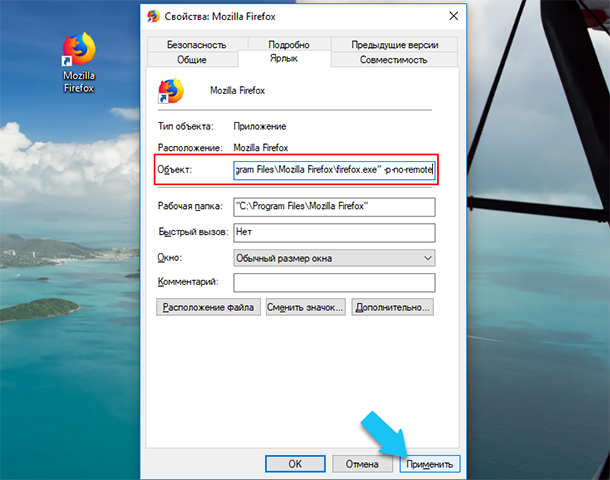Close the Свойства: Mozilla Firefox dialog
Screen dimensions: 610x480
point(453,16)
